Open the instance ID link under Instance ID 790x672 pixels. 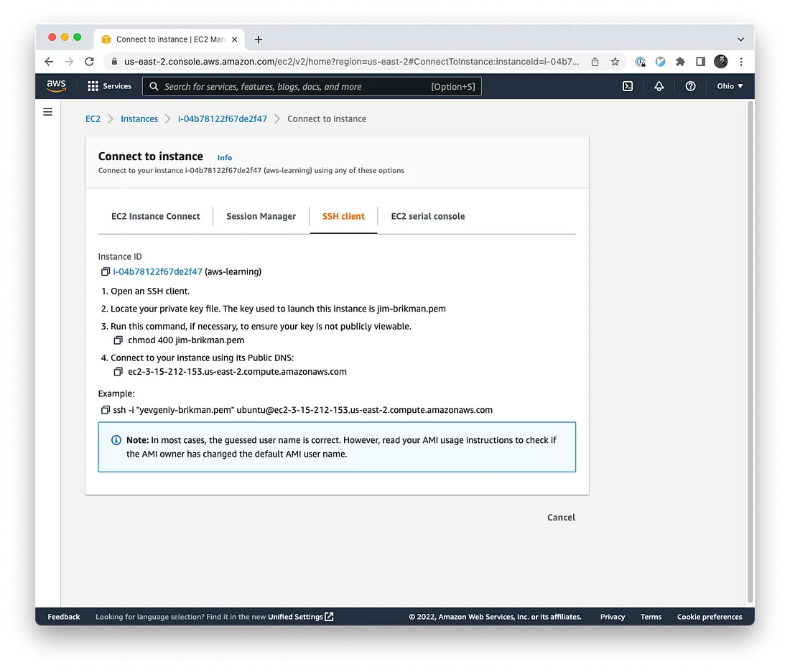click(157, 271)
